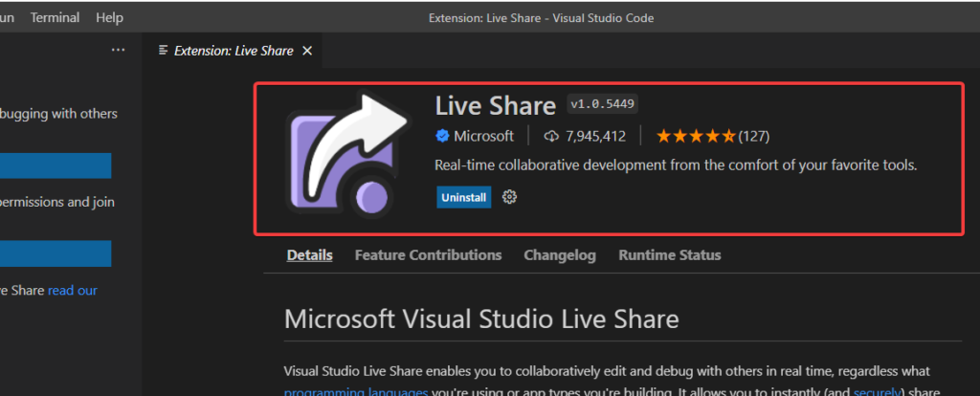Click the Microsoft Visual Studio Live Share heading
The width and height of the screenshot is (980, 396).
tap(481, 319)
